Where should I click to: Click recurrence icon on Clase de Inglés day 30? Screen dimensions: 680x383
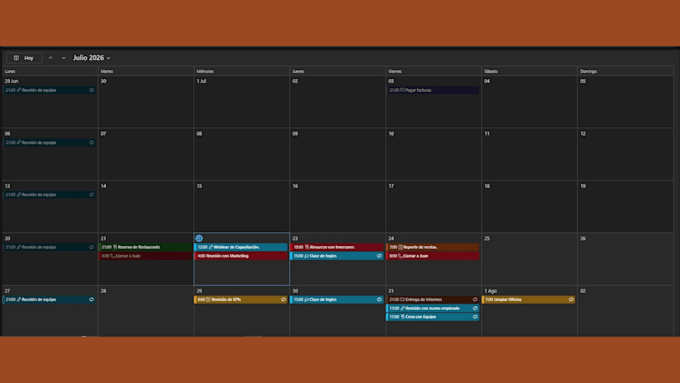click(379, 299)
